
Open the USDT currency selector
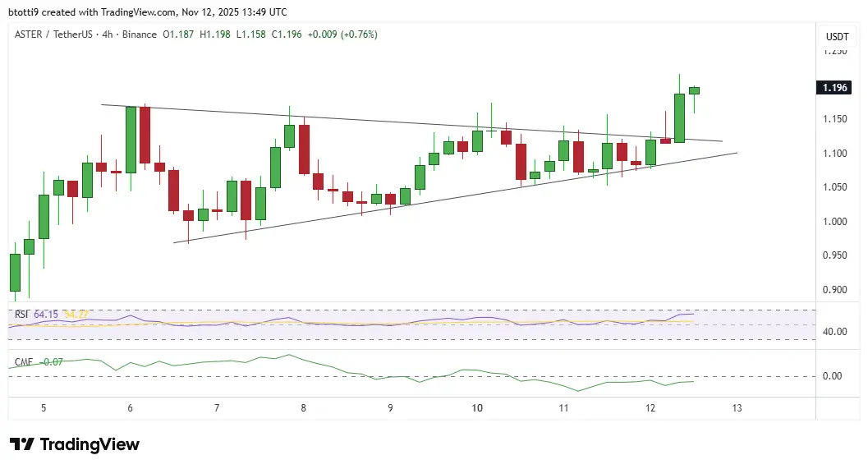[x=838, y=36]
